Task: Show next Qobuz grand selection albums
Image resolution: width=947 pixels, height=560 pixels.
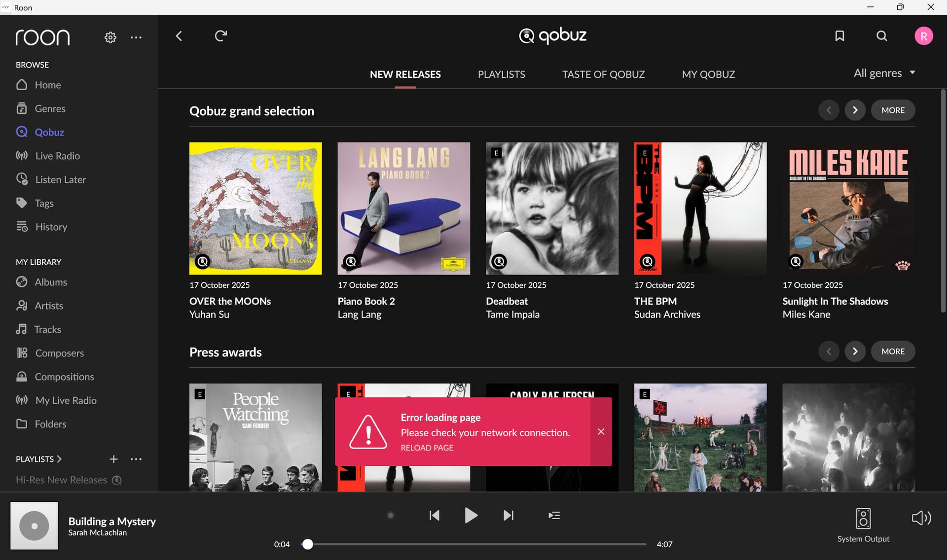Action: point(855,110)
